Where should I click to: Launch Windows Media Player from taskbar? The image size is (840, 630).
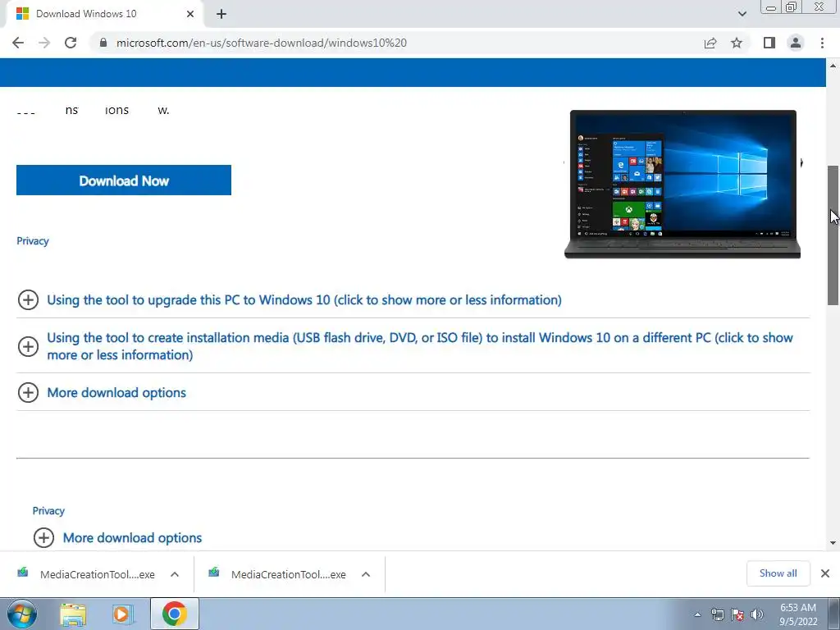[123, 614]
